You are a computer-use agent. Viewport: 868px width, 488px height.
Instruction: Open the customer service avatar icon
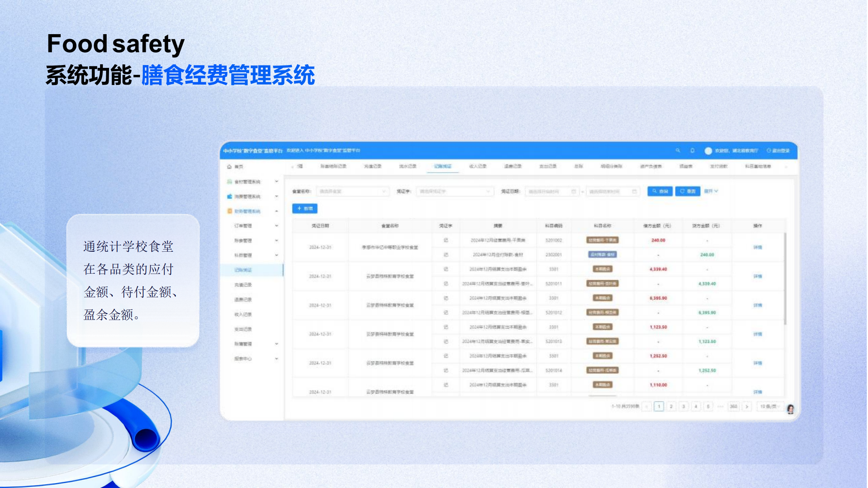[790, 409]
